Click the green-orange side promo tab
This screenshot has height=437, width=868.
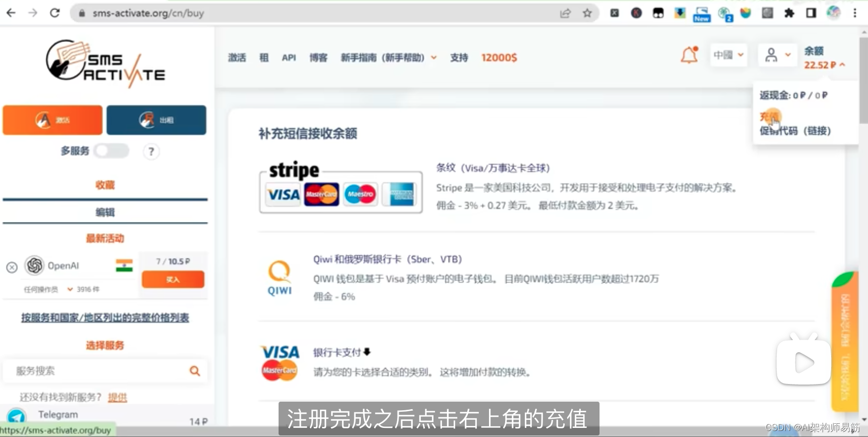pos(844,341)
